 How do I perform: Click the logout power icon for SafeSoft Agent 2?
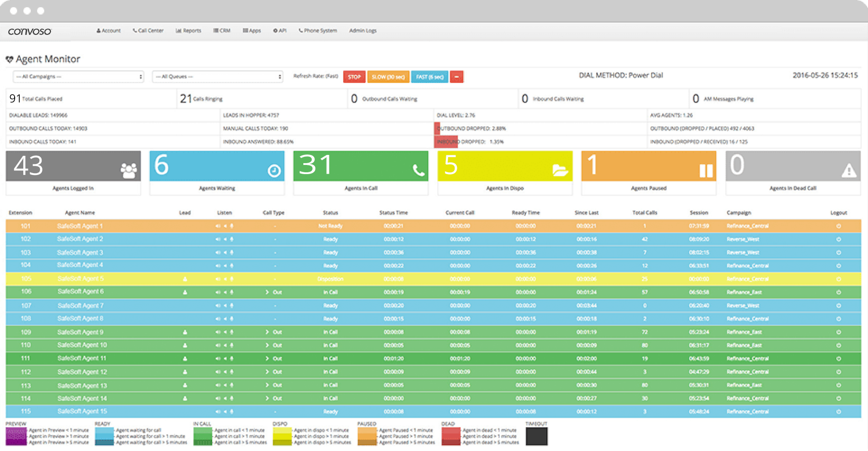[x=838, y=239]
